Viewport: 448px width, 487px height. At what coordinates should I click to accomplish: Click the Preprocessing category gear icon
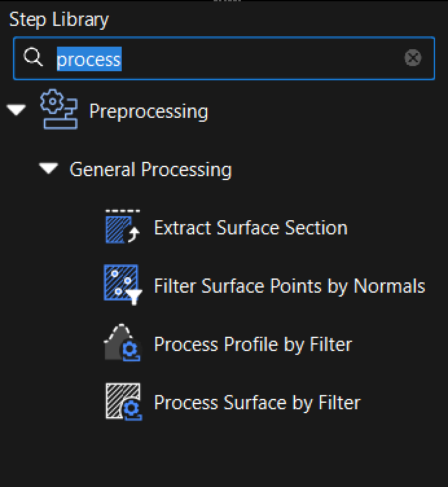tap(58, 110)
